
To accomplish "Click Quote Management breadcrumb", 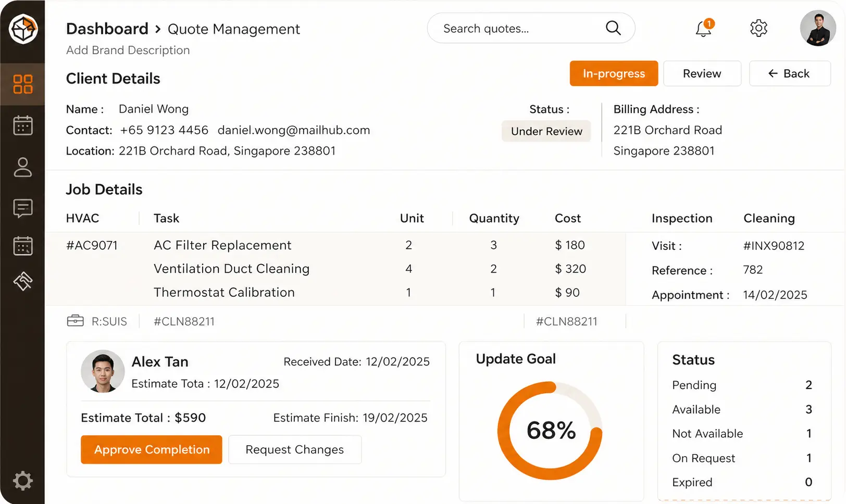I will (x=234, y=29).
